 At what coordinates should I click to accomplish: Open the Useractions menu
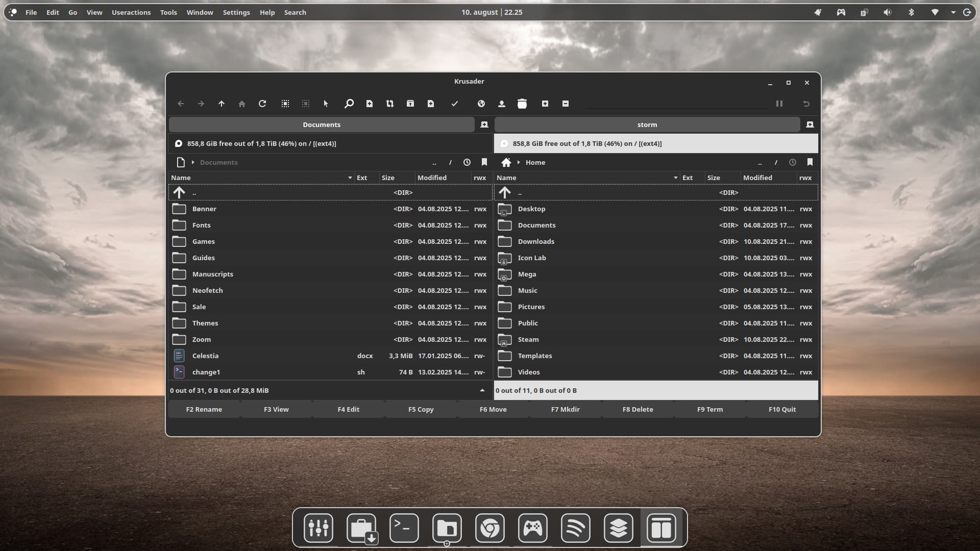[131, 12]
